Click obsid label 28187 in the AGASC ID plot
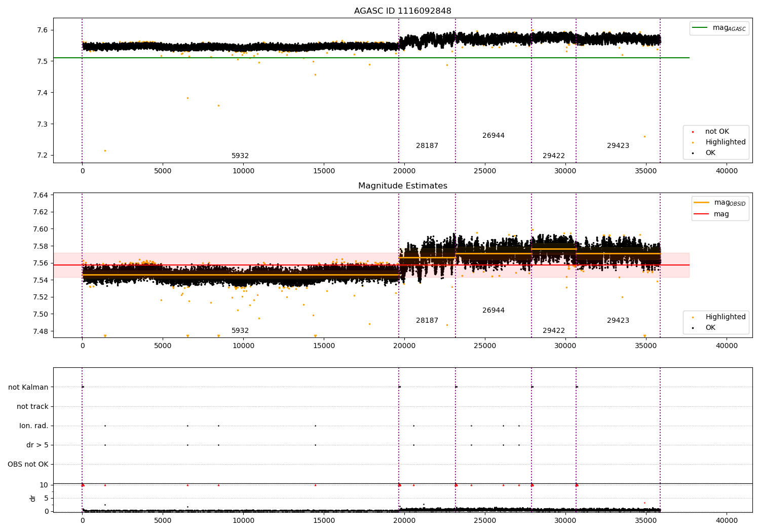 (x=427, y=146)
